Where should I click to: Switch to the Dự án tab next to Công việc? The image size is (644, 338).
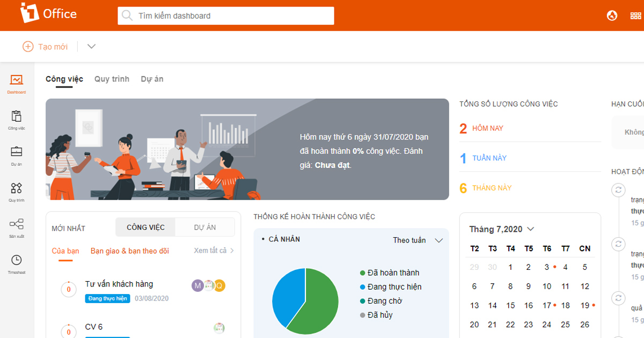coord(152,78)
